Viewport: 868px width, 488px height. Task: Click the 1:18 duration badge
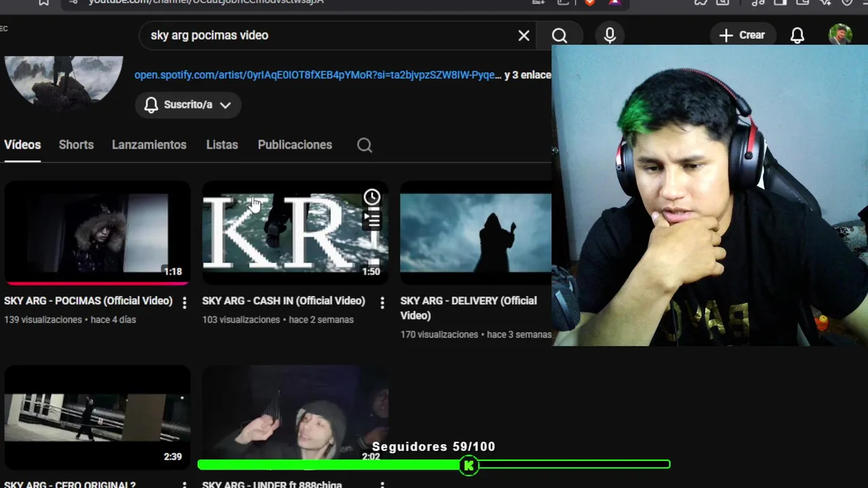pos(173,272)
